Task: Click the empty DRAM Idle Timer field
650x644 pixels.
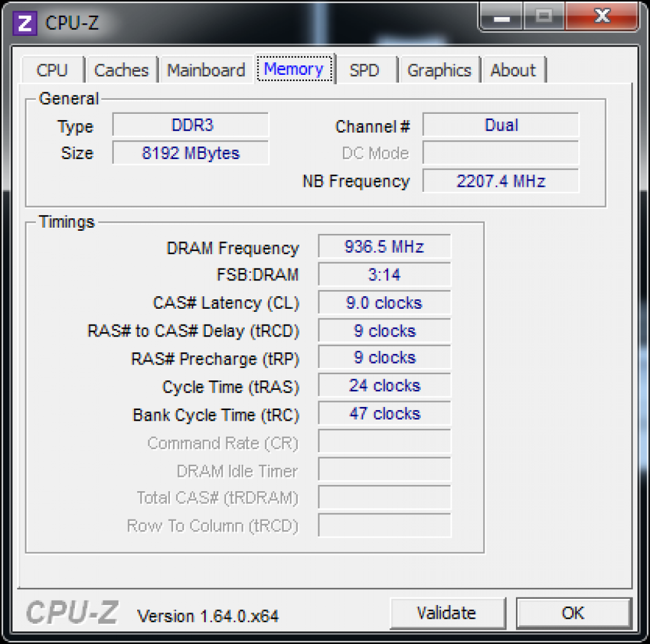Action: coord(384,470)
